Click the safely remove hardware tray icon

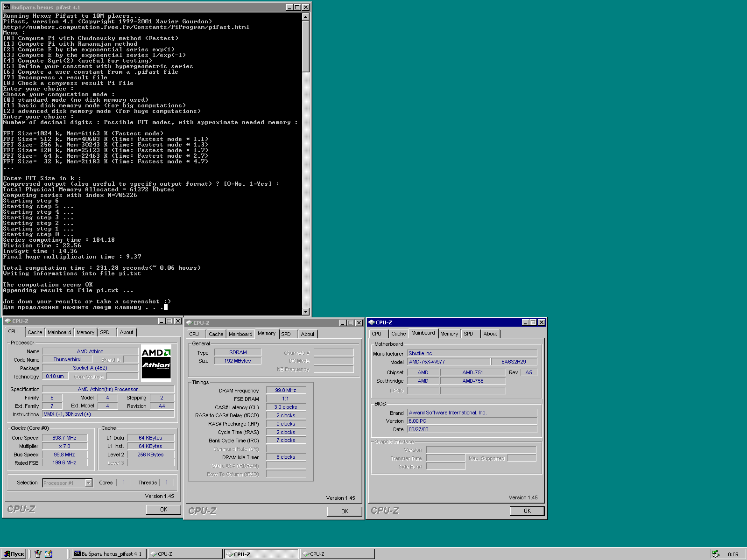click(715, 554)
